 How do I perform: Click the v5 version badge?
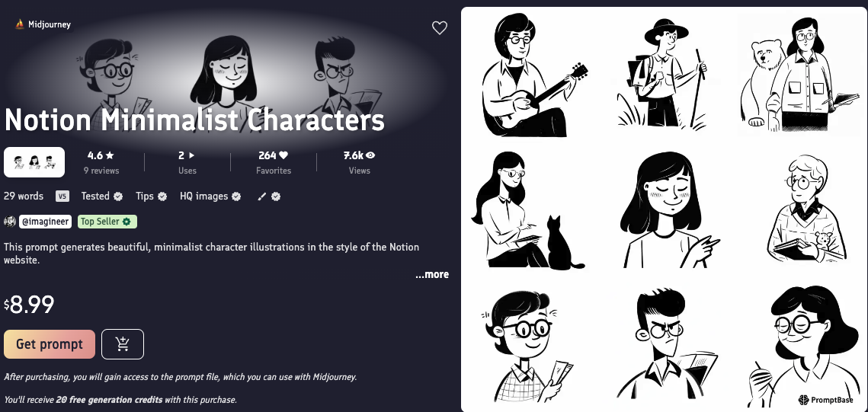(62, 196)
